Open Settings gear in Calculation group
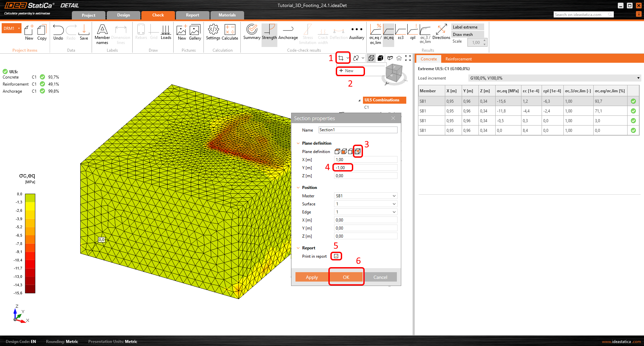 213,32
